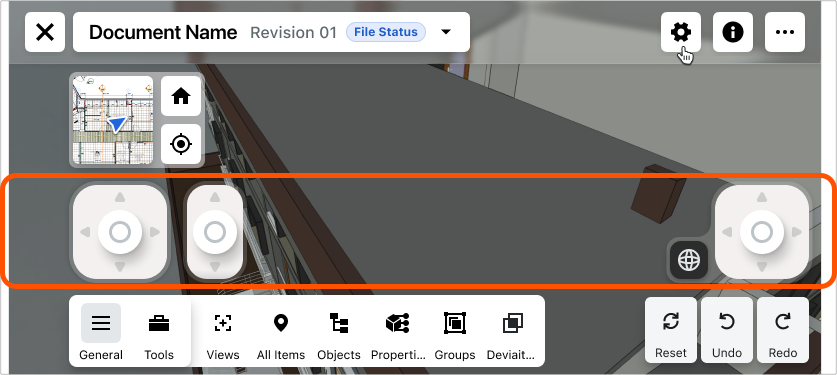Switch to the Tools tab
This screenshot has width=837, height=375.
coord(159,332)
